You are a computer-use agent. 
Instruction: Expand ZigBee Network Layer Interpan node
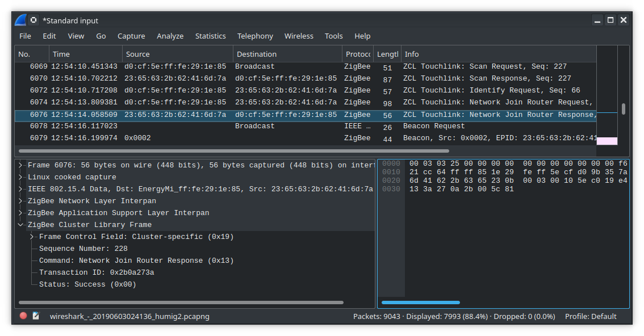click(20, 200)
